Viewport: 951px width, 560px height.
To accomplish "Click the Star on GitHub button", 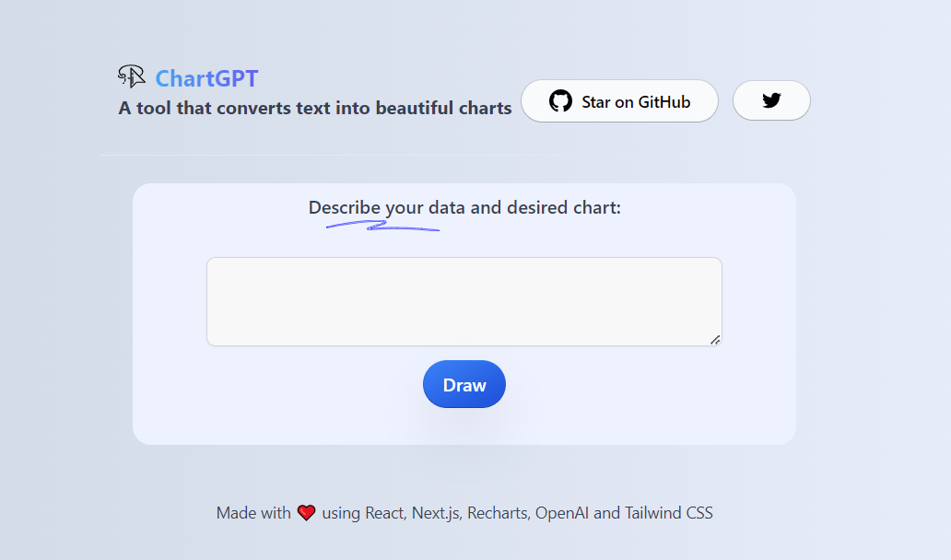I will (619, 101).
